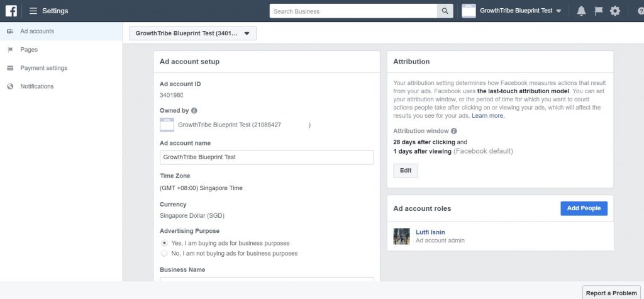This screenshot has width=644, height=299.
Task: Click the Ad accounts sidebar icon
Action: pos(10,31)
